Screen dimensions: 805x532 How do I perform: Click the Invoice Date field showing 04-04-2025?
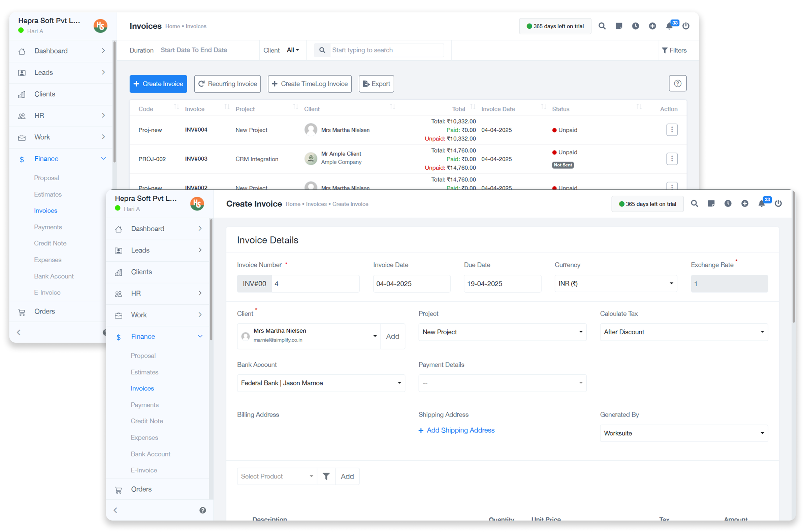pos(411,284)
